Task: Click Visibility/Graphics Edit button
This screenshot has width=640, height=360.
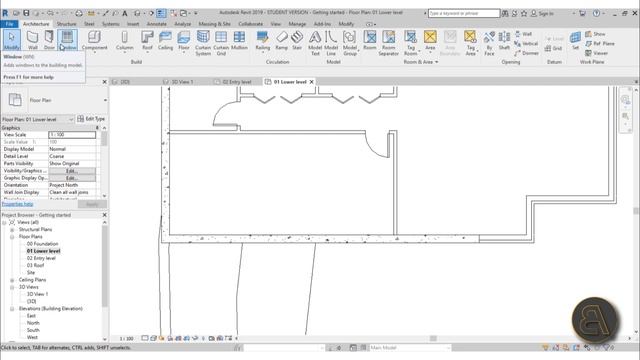Action: [72, 171]
